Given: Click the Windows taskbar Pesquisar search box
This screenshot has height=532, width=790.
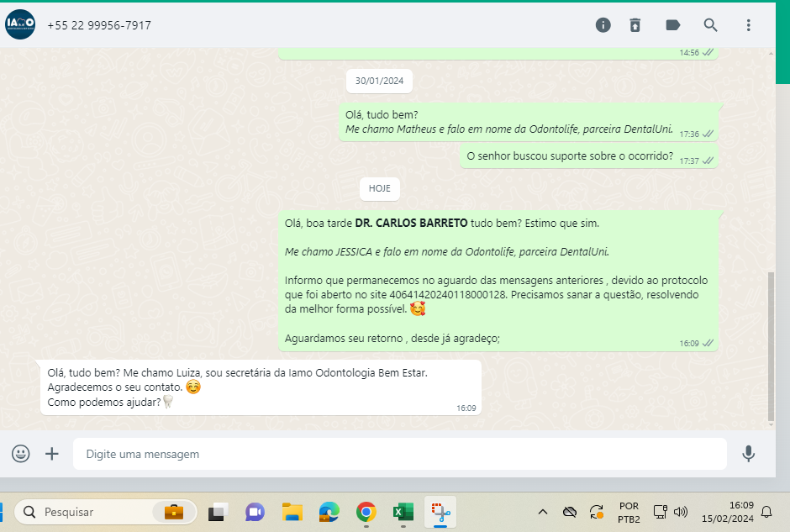Looking at the screenshot, I should 106,513.
